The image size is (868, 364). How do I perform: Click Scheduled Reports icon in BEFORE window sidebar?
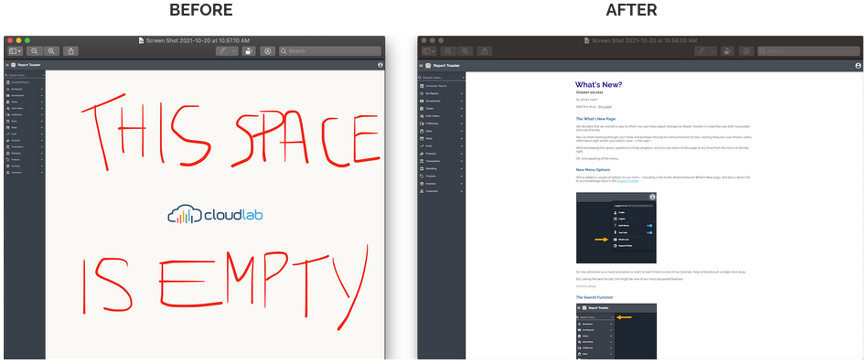pos(7,82)
